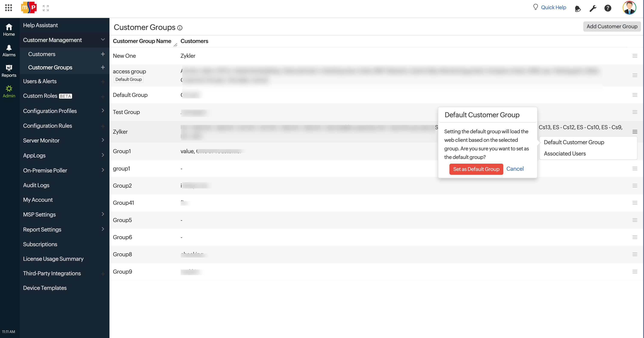
Task: Click Associated Users context option
Action: click(x=565, y=153)
